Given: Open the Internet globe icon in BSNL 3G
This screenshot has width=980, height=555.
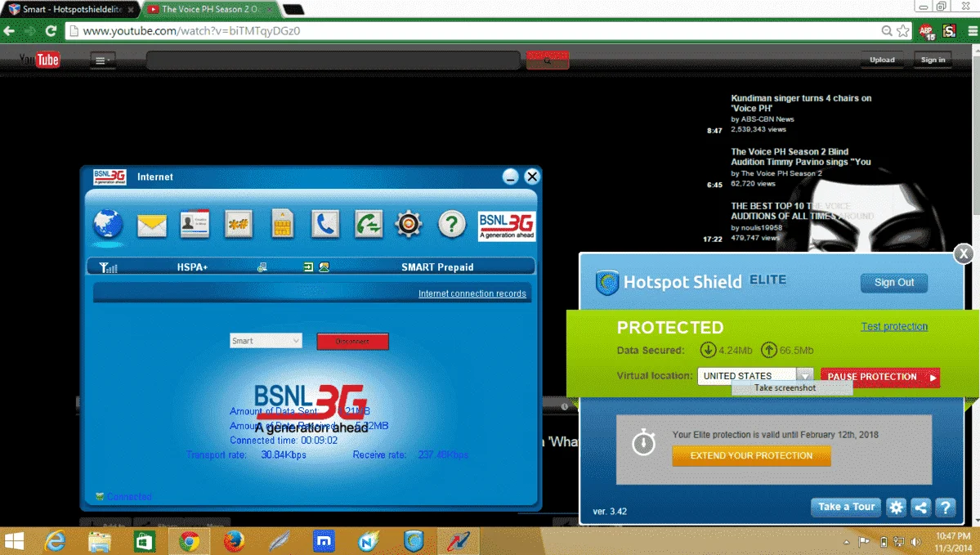Looking at the screenshot, I should [108, 224].
